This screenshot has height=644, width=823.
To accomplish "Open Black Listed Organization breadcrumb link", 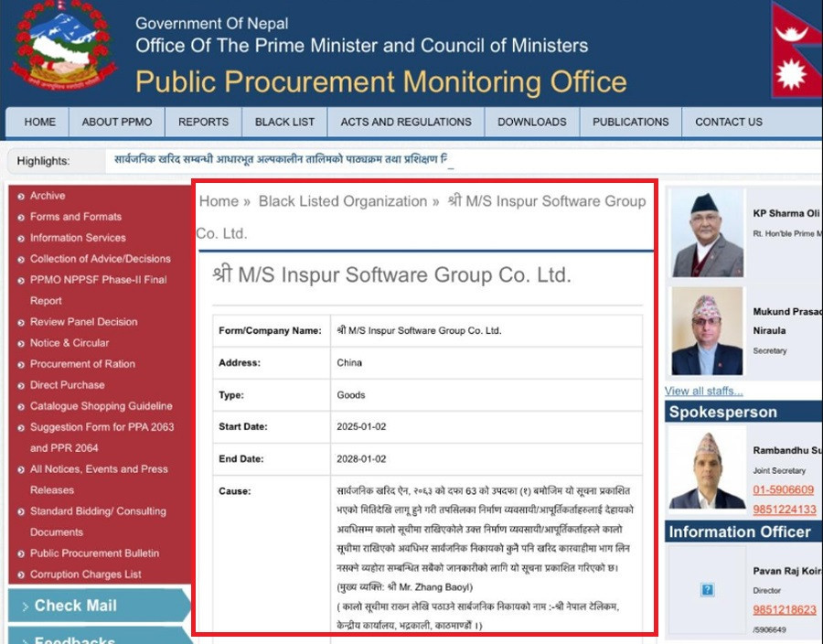I will (343, 201).
